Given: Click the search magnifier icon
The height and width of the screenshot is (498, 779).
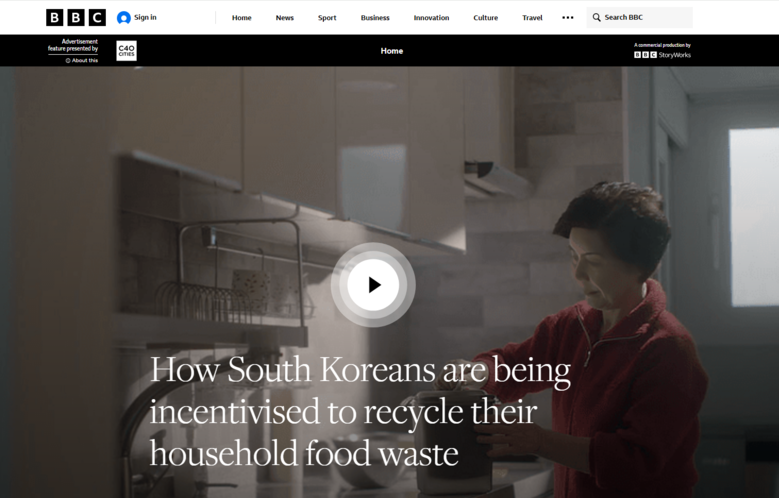Looking at the screenshot, I should [x=596, y=17].
